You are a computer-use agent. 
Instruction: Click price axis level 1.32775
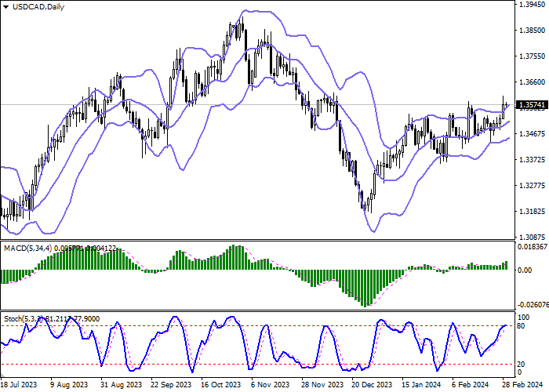533,186
